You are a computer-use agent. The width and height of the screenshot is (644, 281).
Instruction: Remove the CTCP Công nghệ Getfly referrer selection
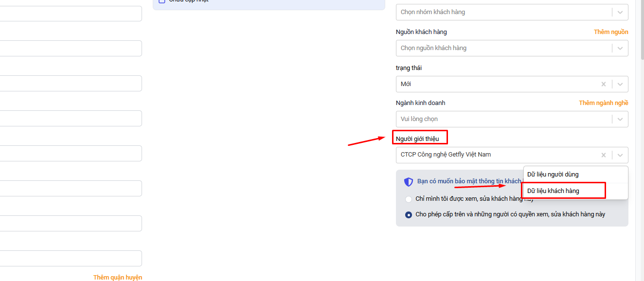(603, 155)
